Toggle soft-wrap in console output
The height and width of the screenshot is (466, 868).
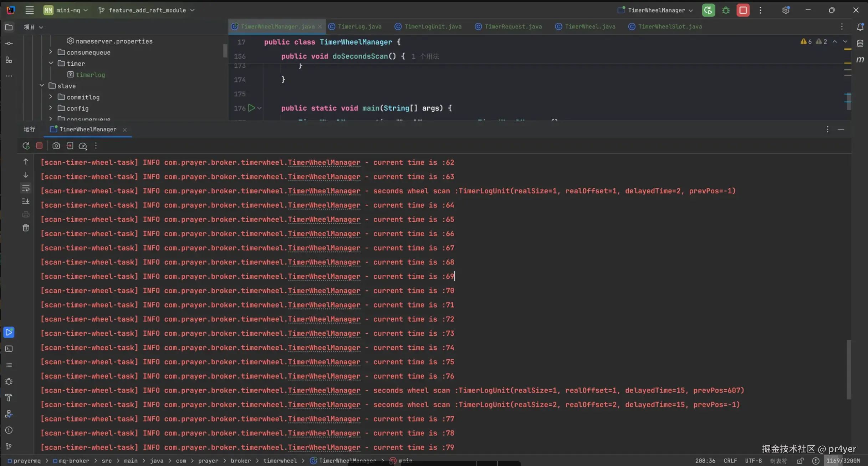click(x=26, y=188)
